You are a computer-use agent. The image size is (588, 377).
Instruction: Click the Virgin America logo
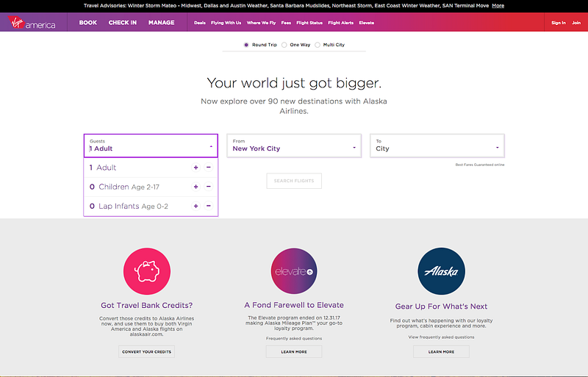click(x=32, y=23)
